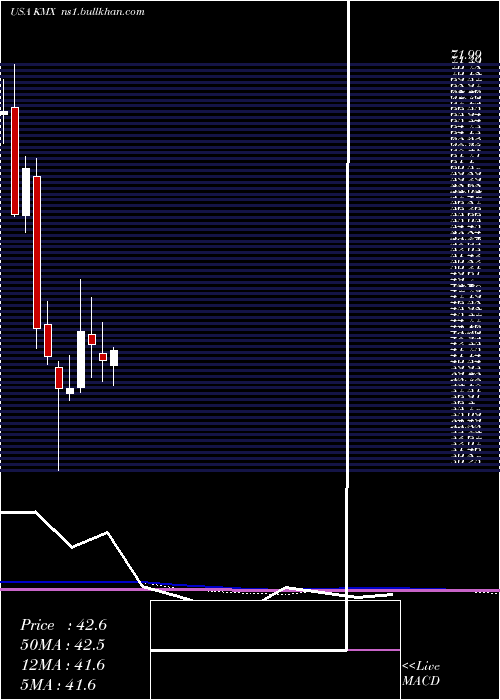
Task: Click the Price : 42.6 value
Action: click(63, 625)
